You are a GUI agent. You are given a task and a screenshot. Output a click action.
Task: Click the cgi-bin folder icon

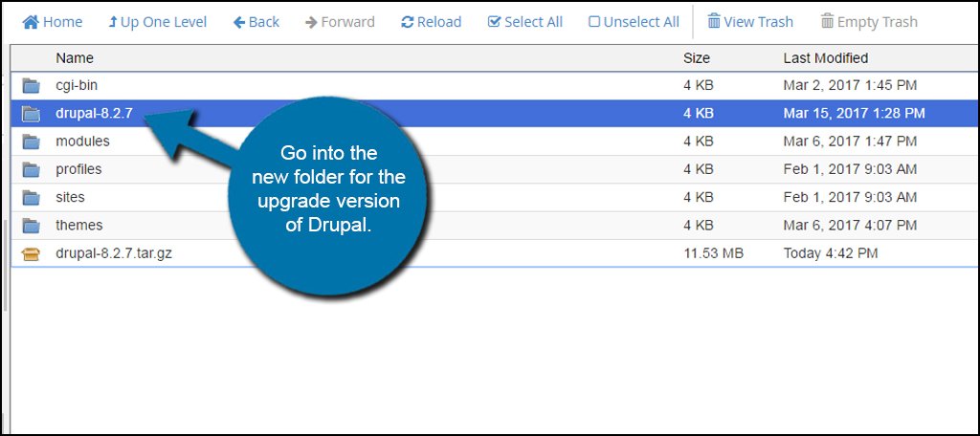31,86
